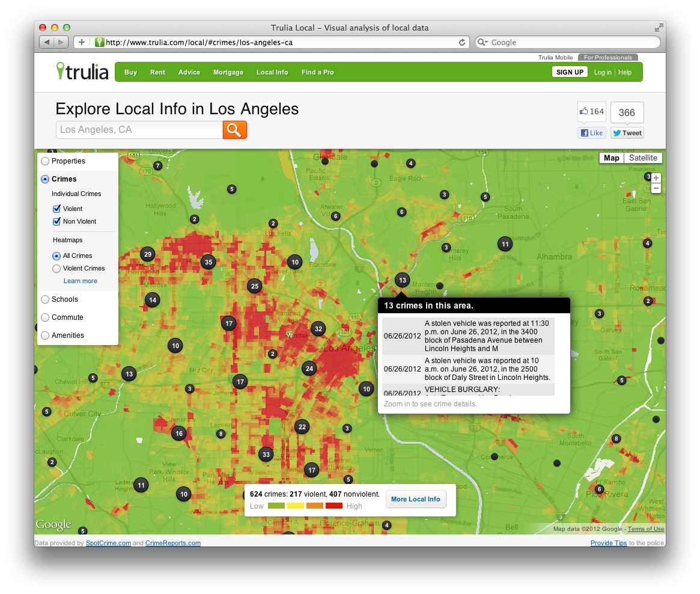Click the Google search magnifier dropdown icon
The width and height of the screenshot is (700, 594).
pyautogui.click(x=482, y=43)
